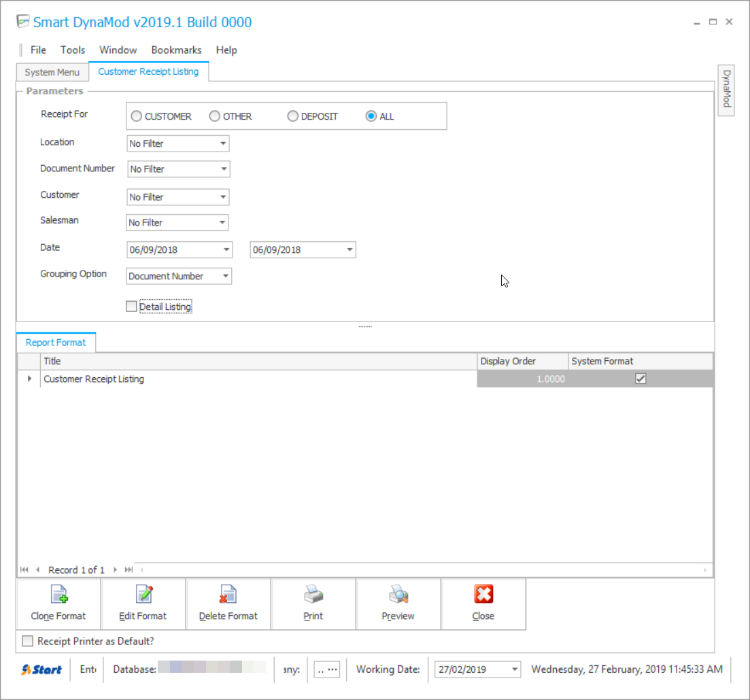Click the Edit Format pencil icon

[x=144, y=595]
